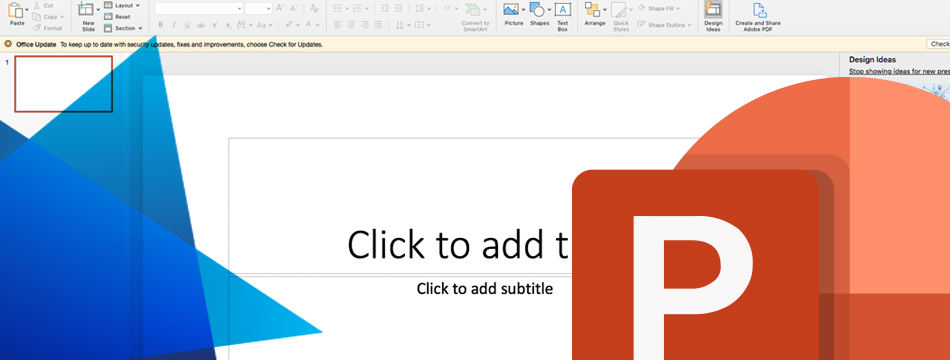Toggle Strikethrough formatting
The image size is (950, 360).
201,25
